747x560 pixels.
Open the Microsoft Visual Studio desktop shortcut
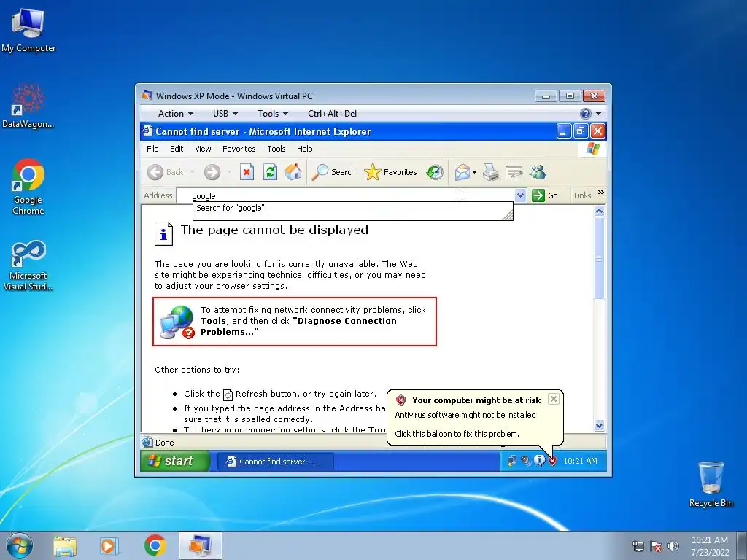(x=28, y=265)
